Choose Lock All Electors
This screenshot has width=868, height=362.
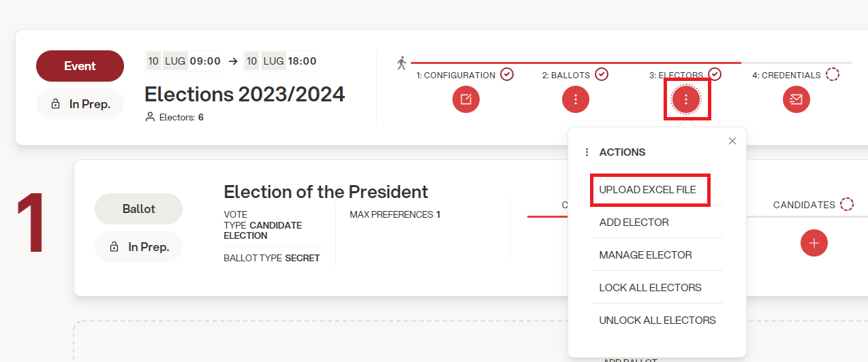point(651,288)
